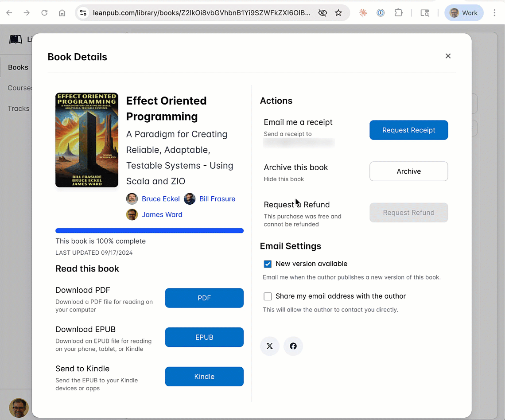This screenshot has height=420, width=505.
Task: Click Request Receipt button
Action: point(409,130)
